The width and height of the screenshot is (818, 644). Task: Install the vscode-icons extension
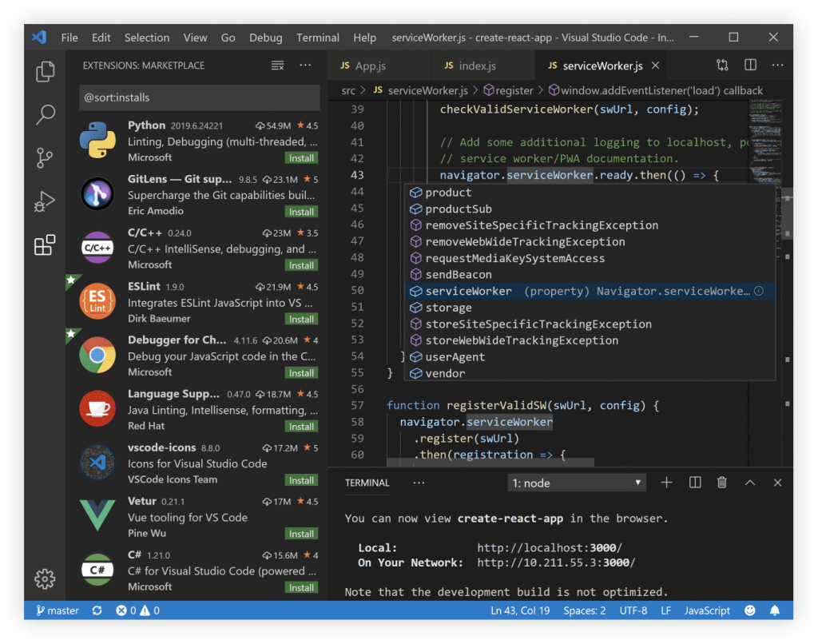point(301,480)
